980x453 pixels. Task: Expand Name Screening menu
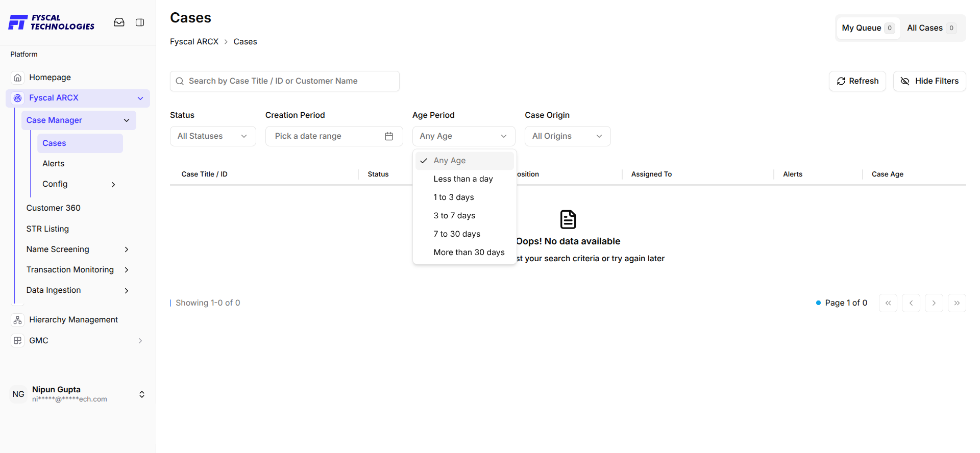[127, 249]
